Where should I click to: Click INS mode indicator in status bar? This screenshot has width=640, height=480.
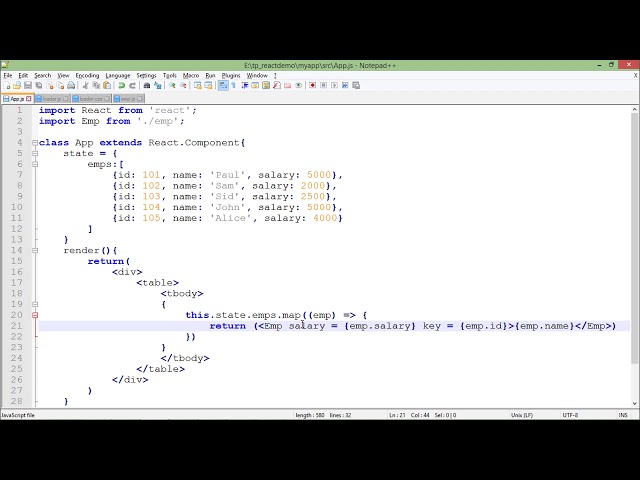tap(623, 414)
